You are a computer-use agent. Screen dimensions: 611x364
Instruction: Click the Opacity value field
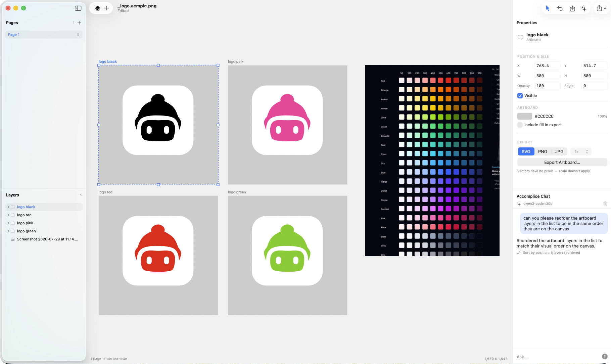(547, 86)
